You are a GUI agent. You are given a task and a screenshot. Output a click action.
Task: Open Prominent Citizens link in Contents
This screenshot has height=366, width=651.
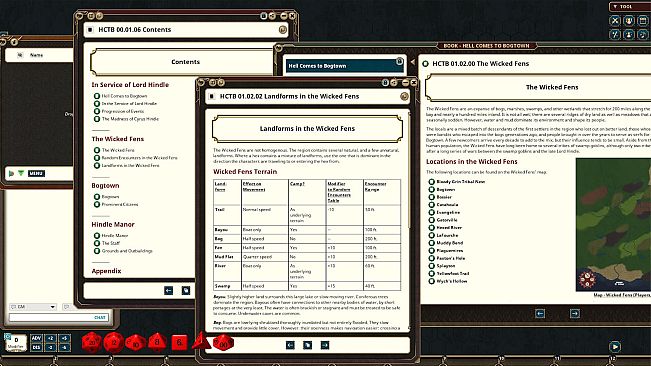(120, 204)
